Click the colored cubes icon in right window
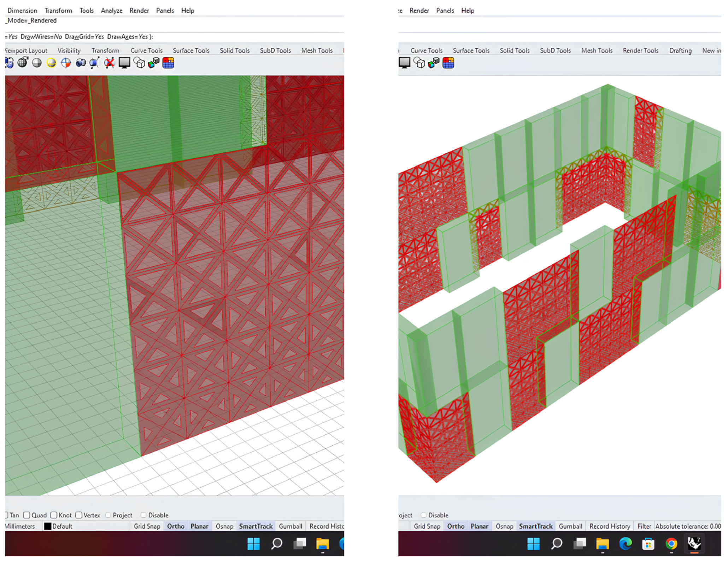728x564 pixels. 434,63
